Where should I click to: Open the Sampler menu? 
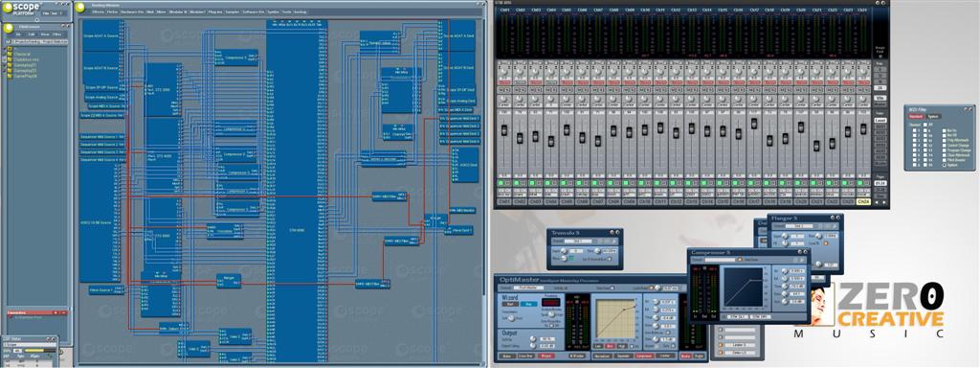point(232,11)
